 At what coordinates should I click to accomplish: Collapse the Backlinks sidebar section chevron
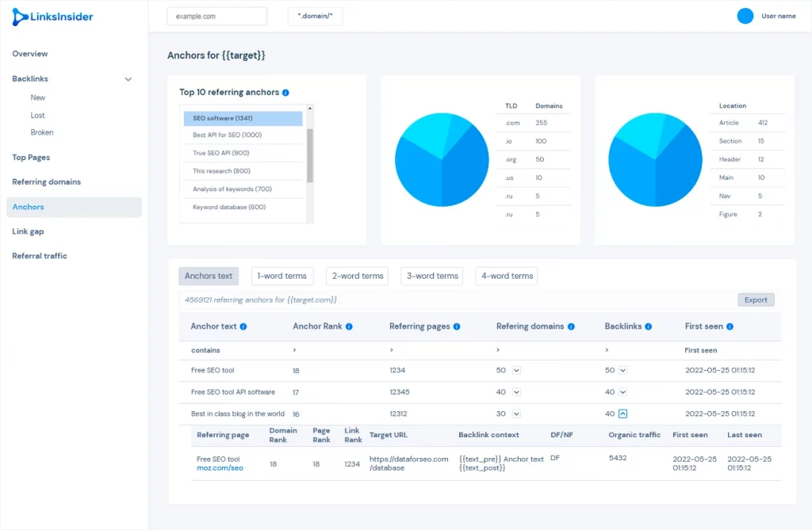coord(128,79)
